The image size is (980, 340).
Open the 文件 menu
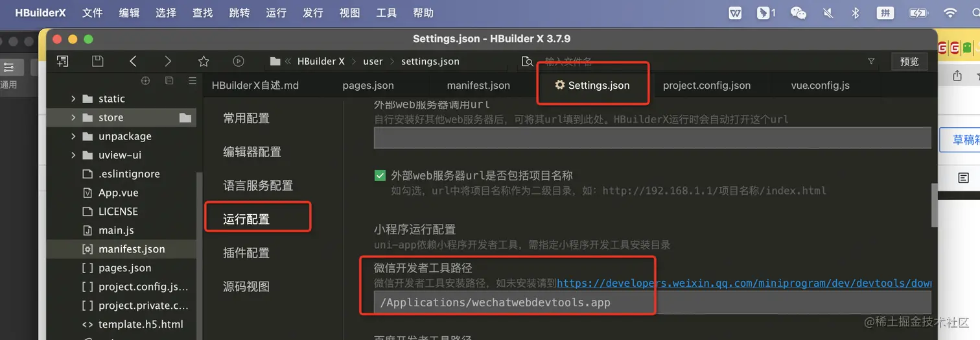click(x=93, y=13)
